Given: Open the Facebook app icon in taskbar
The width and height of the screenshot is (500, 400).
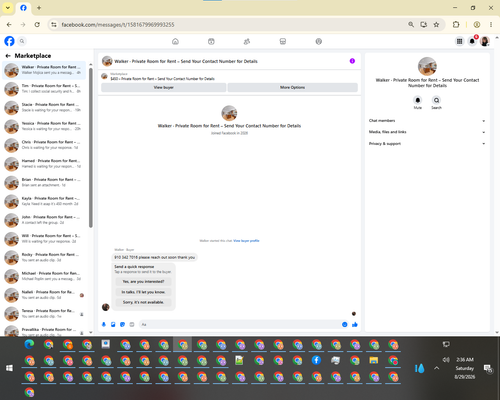Looking at the screenshot, I should tap(316, 360).
